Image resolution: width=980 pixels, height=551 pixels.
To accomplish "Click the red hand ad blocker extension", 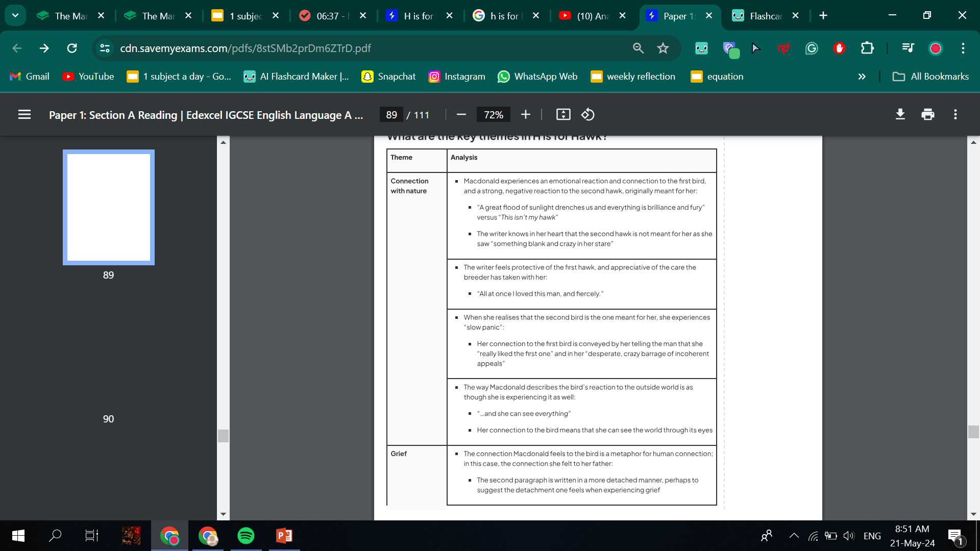I will point(839,48).
